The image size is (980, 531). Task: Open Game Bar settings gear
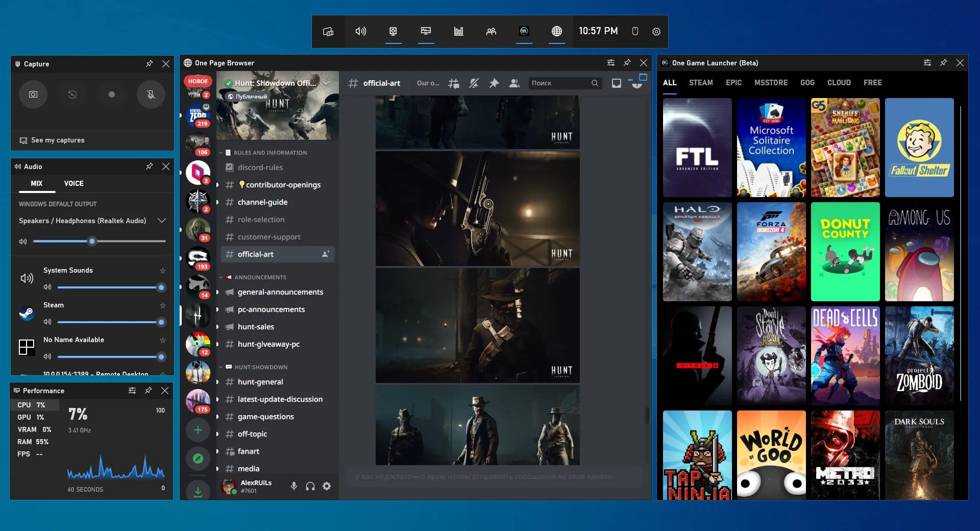pyautogui.click(x=656, y=32)
